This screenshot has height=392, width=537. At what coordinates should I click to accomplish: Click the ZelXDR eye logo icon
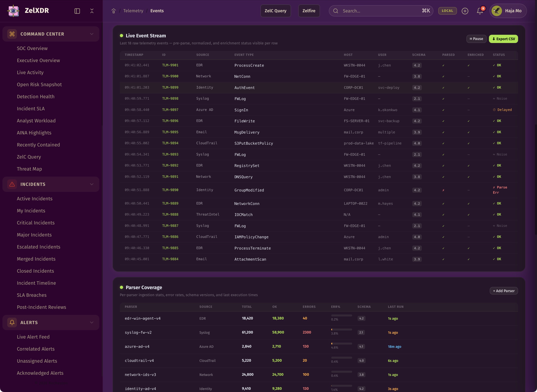coord(13,11)
